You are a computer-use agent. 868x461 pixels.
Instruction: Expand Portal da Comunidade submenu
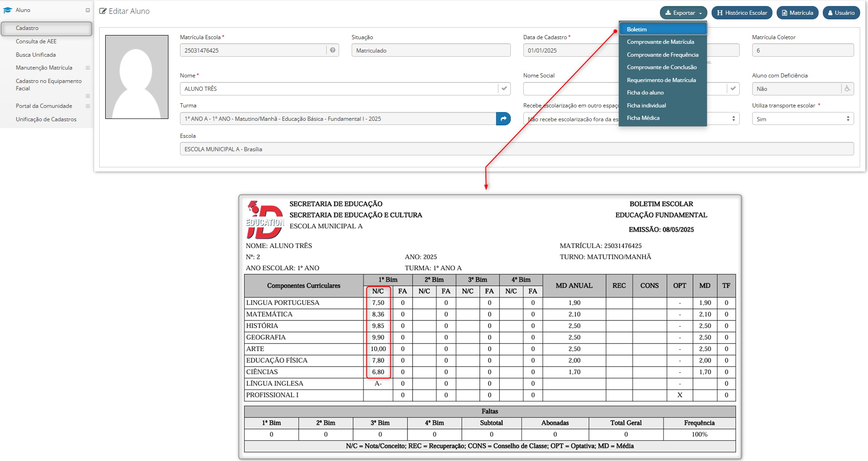point(88,106)
